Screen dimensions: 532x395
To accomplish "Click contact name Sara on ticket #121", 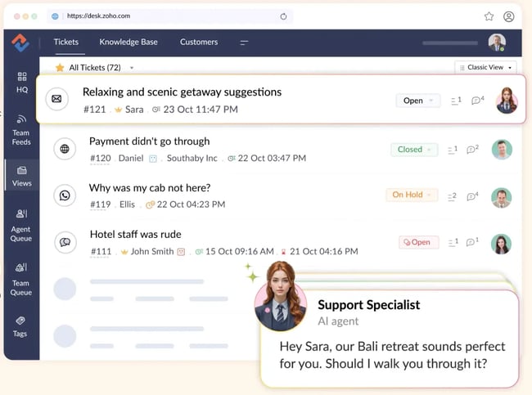I will pos(134,110).
